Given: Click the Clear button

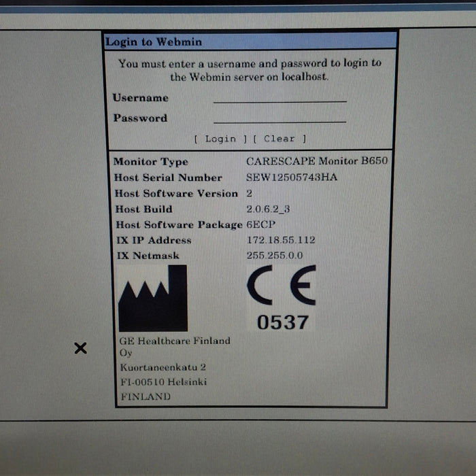Looking at the screenshot, I should point(279,139).
